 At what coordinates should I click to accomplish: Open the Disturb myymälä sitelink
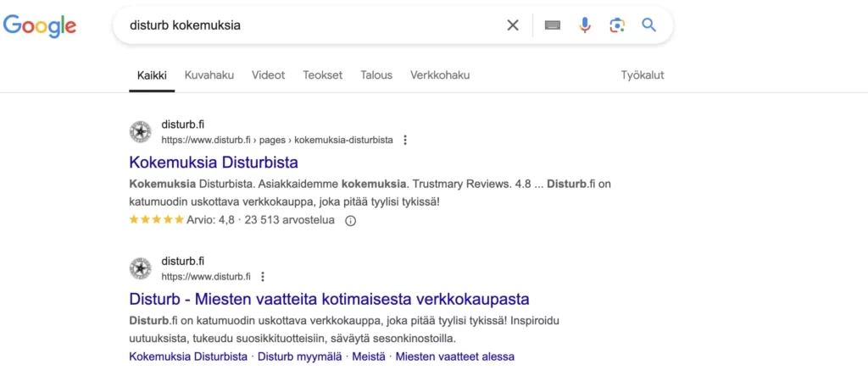point(299,356)
